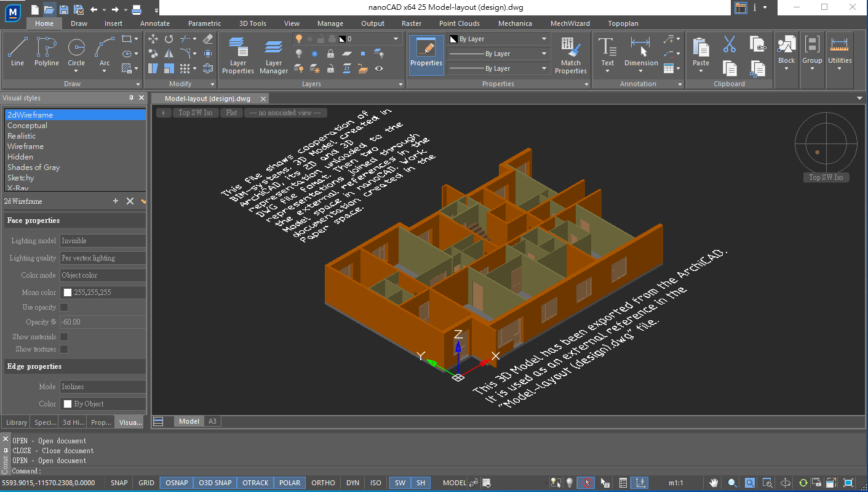Activate the Rotate tool in Modify
The height and width of the screenshot is (492, 868).
(x=169, y=39)
